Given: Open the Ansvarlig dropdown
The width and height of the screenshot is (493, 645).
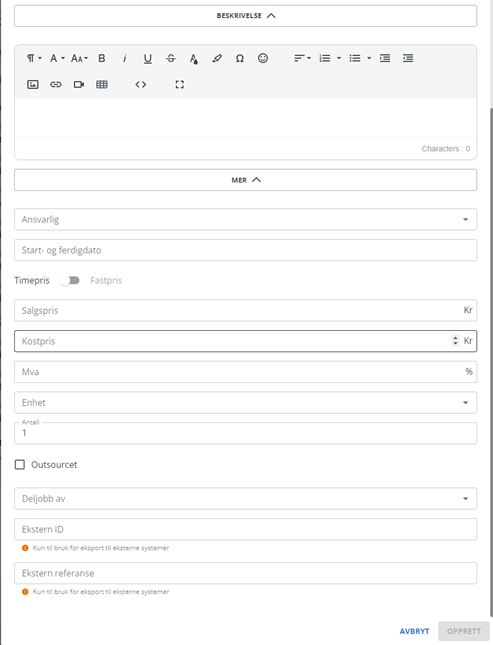Looking at the screenshot, I should tap(246, 219).
